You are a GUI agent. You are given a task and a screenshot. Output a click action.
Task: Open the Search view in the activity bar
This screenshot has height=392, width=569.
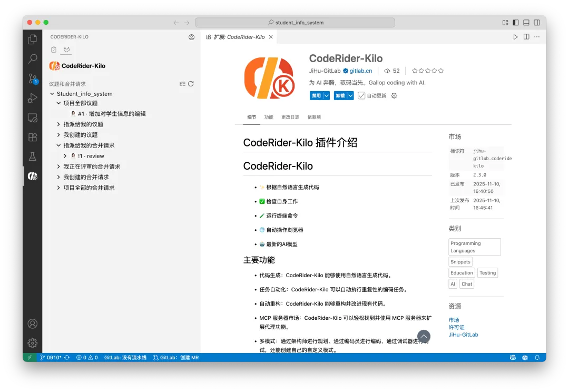(32, 58)
